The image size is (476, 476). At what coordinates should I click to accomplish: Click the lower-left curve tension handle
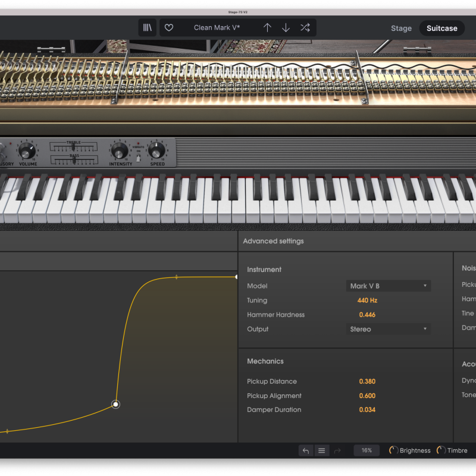[7, 431]
